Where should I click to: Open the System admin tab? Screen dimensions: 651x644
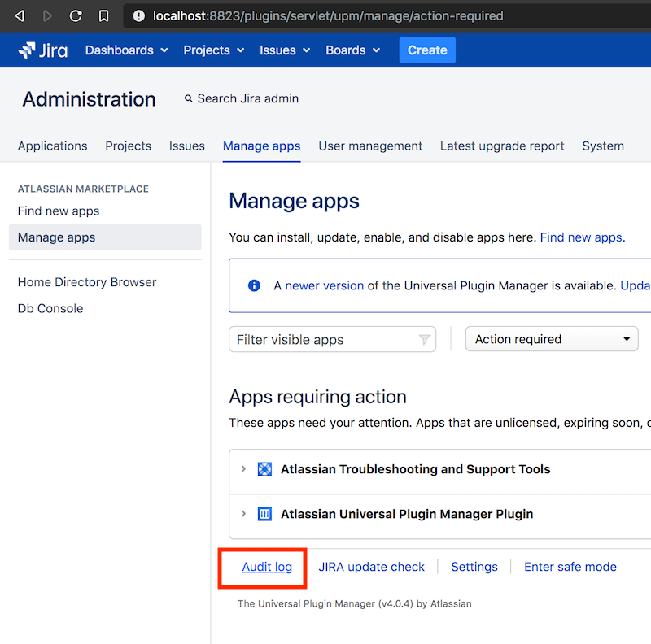(603, 146)
